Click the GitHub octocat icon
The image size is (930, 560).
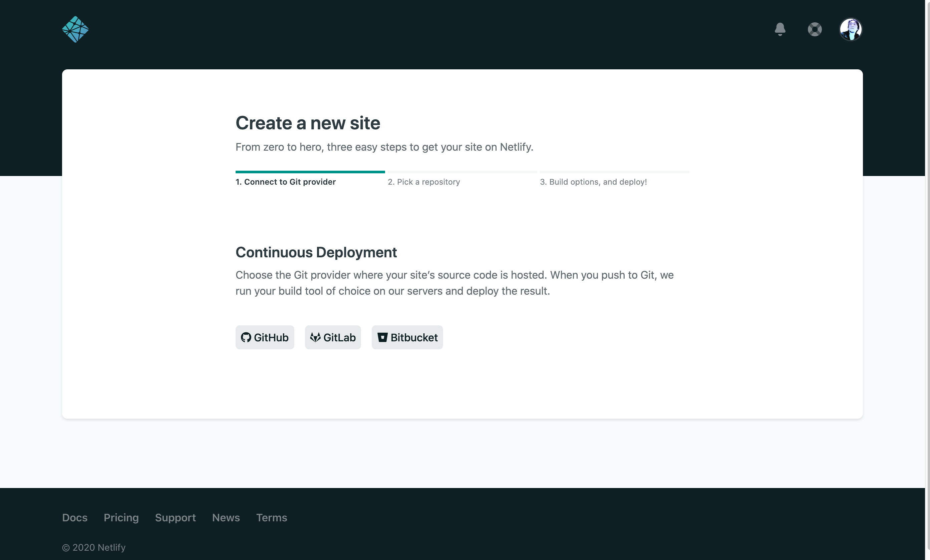[246, 337]
